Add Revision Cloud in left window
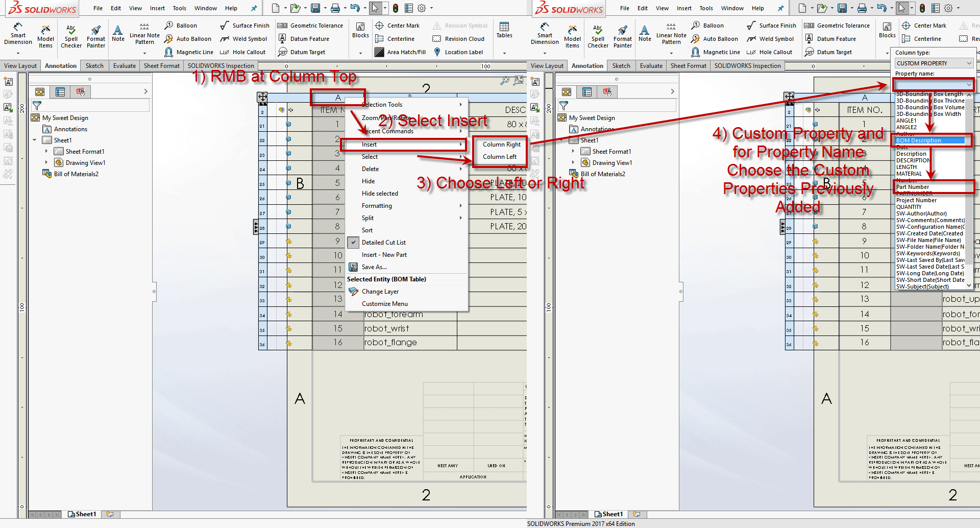This screenshot has height=528, width=980. [458, 39]
